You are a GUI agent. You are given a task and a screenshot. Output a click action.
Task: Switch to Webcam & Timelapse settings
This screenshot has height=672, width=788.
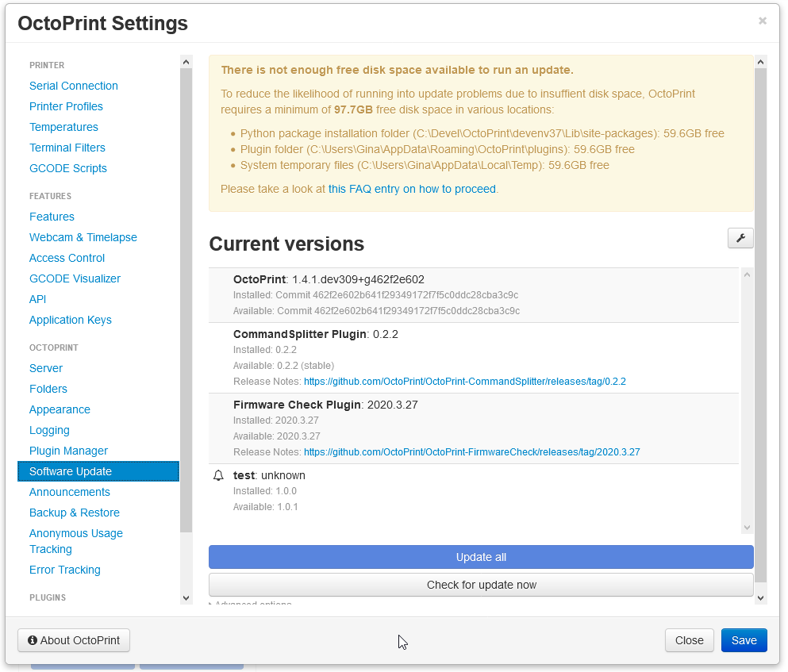point(83,237)
